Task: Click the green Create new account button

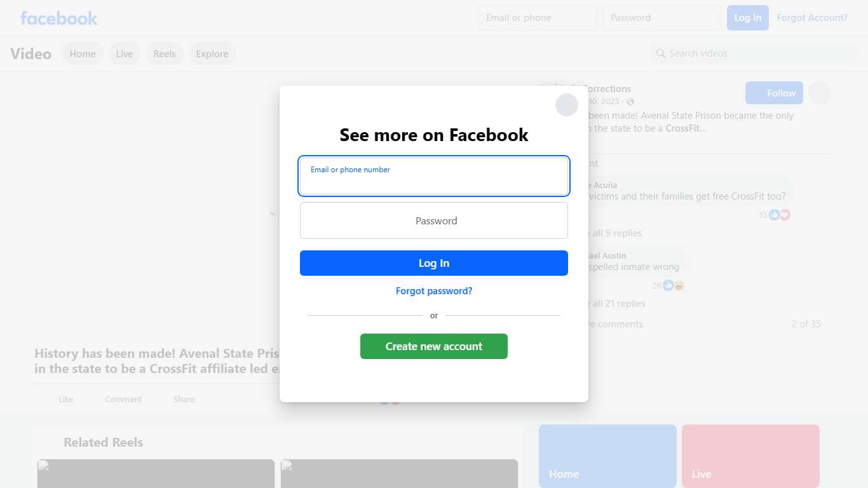Action: point(434,346)
